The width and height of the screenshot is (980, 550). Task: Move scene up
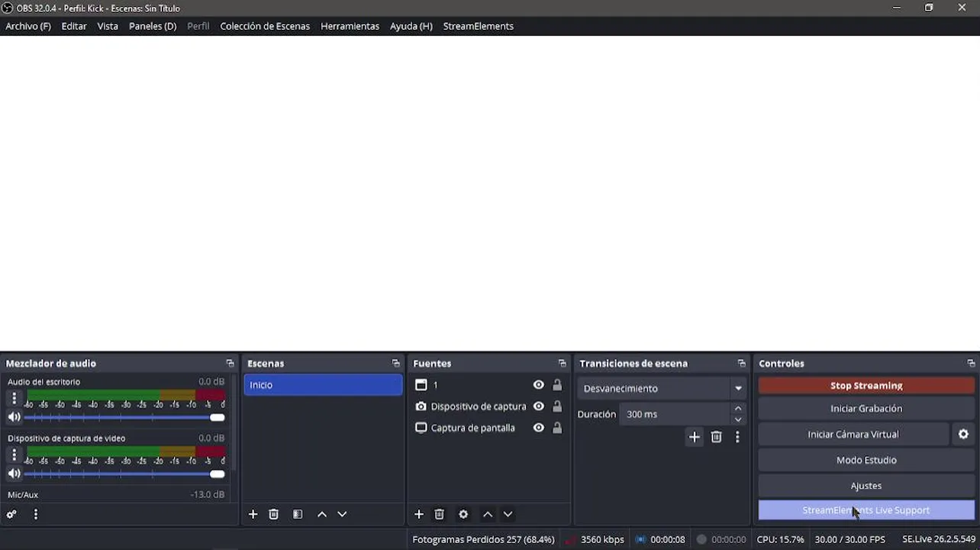click(x=322, y=515)
